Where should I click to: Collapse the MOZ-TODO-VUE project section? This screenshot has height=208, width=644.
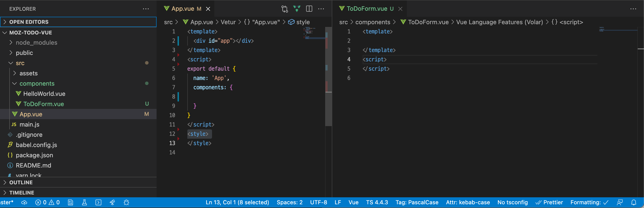[x=79, y=33]
